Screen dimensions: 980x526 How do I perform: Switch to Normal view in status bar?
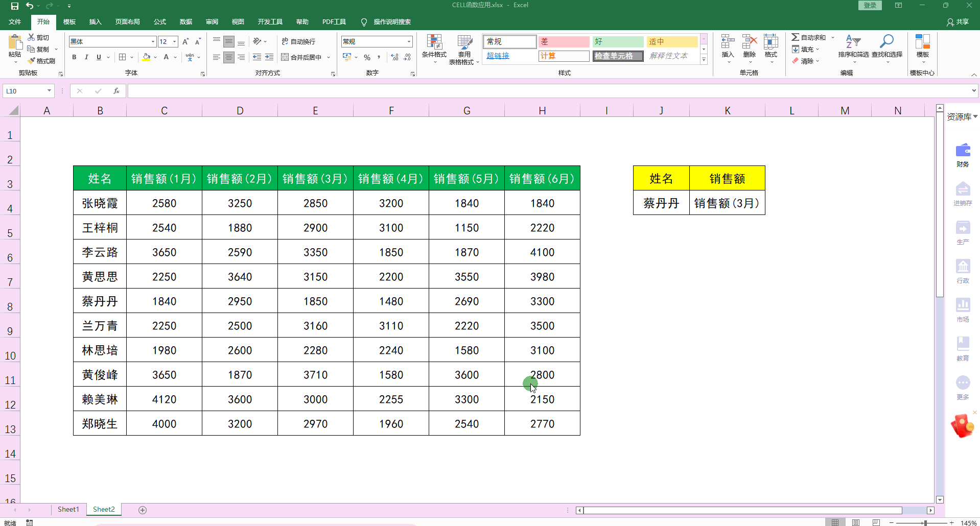(835, 522)
